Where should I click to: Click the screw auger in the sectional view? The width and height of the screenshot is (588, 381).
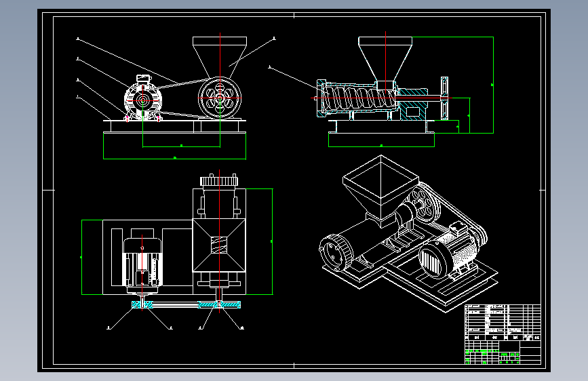(359, 98)
